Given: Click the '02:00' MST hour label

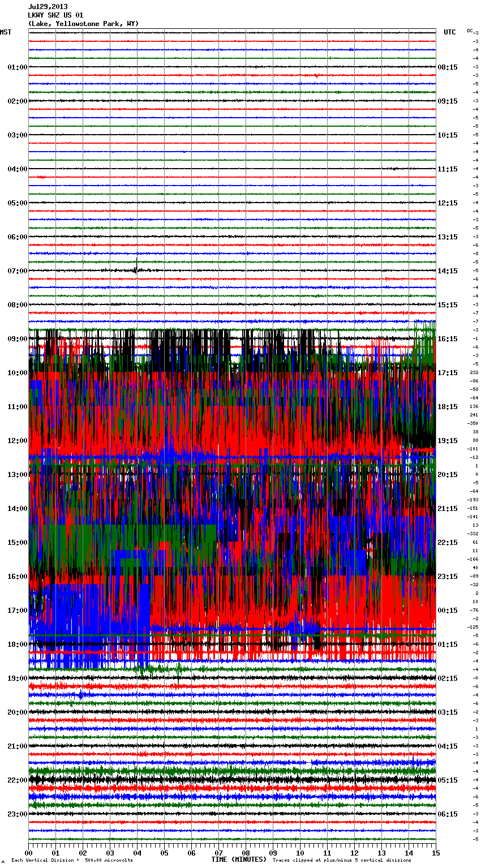Looking at the screenshot, I should 17,101.
